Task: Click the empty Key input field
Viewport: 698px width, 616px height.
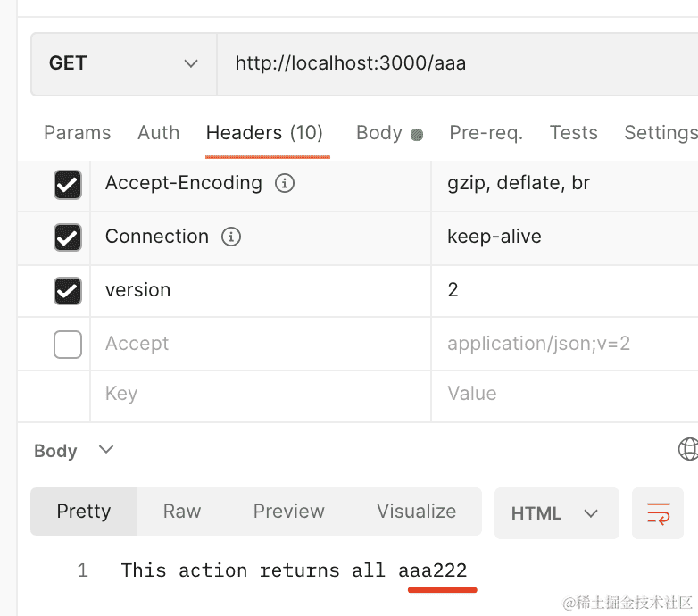Action: (259, 394)
